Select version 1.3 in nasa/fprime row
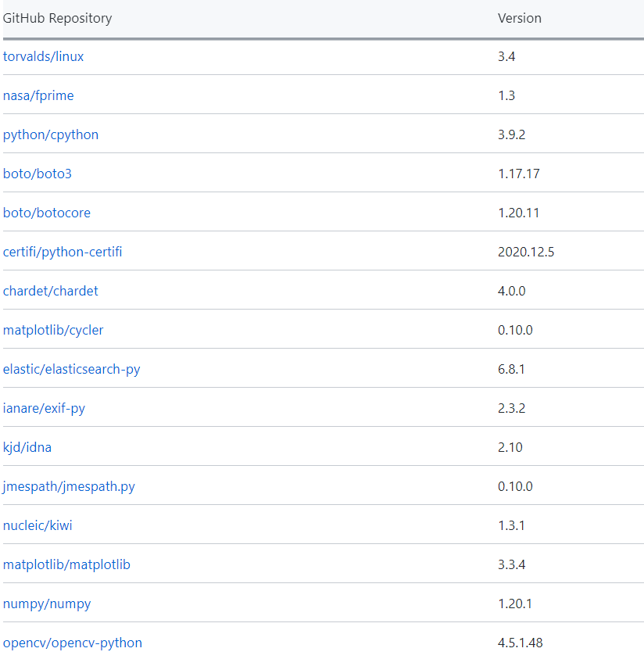644x659 pixels. [x=506, y=95]
